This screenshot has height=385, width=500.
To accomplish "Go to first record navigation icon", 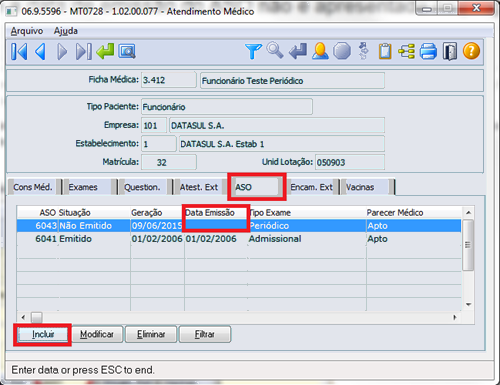I will pos(19,52).
